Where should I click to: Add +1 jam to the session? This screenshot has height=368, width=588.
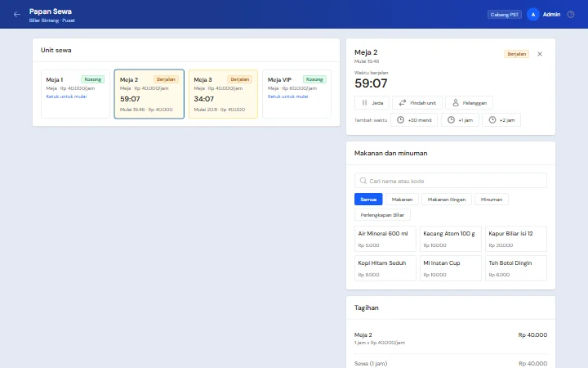460,120
